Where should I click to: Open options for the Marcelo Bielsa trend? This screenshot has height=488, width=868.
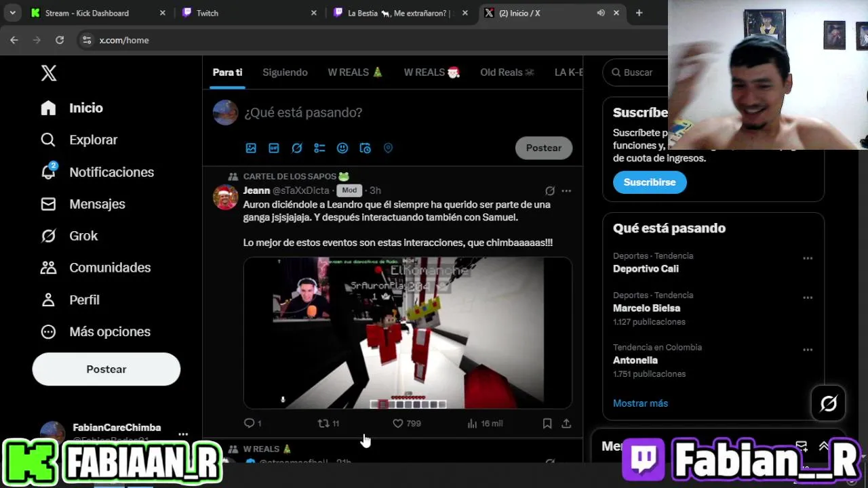tap(808, 298)
